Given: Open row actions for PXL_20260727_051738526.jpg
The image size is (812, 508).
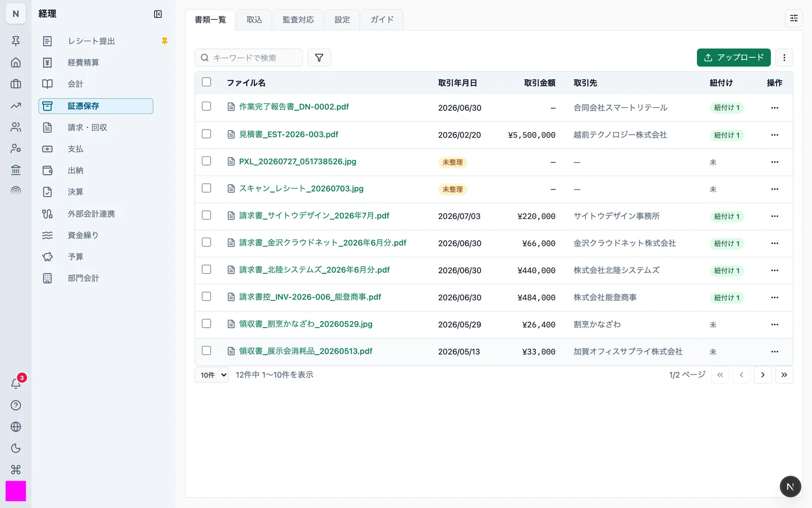Looking at the screenshot, I should pyautogui.click(x=774, y=162).
